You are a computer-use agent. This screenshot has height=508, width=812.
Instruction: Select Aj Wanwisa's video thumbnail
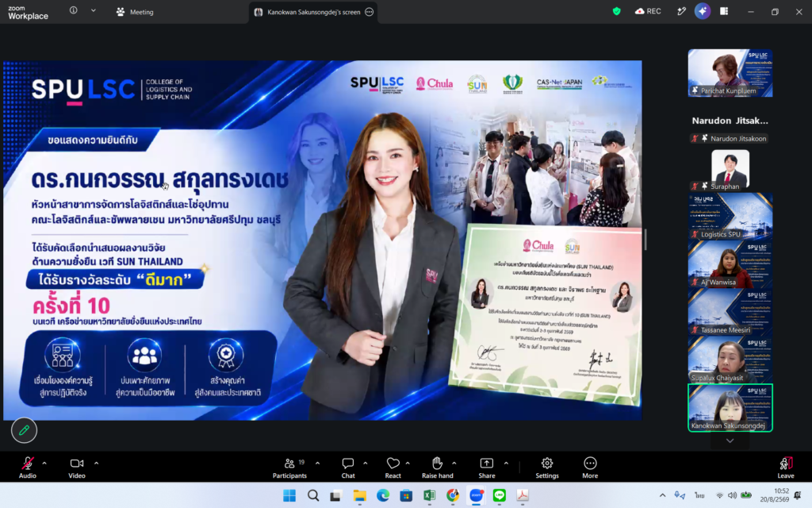tap(730, 264)
